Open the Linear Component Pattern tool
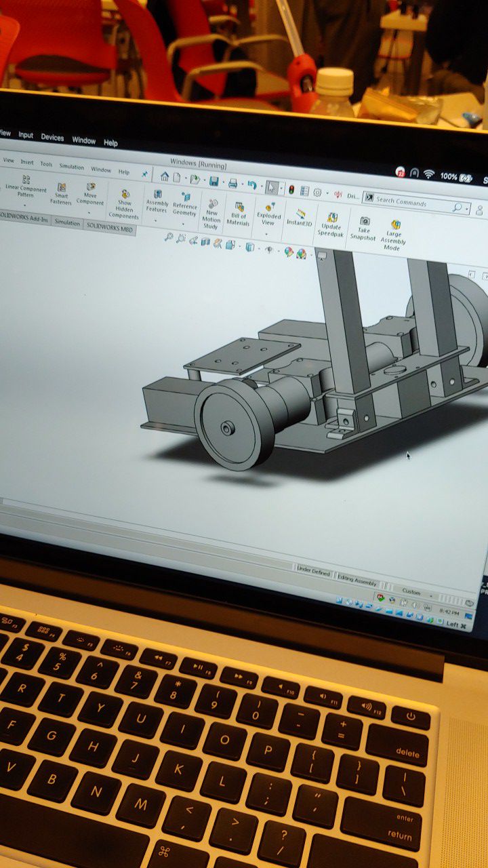 tap(26, 186)
